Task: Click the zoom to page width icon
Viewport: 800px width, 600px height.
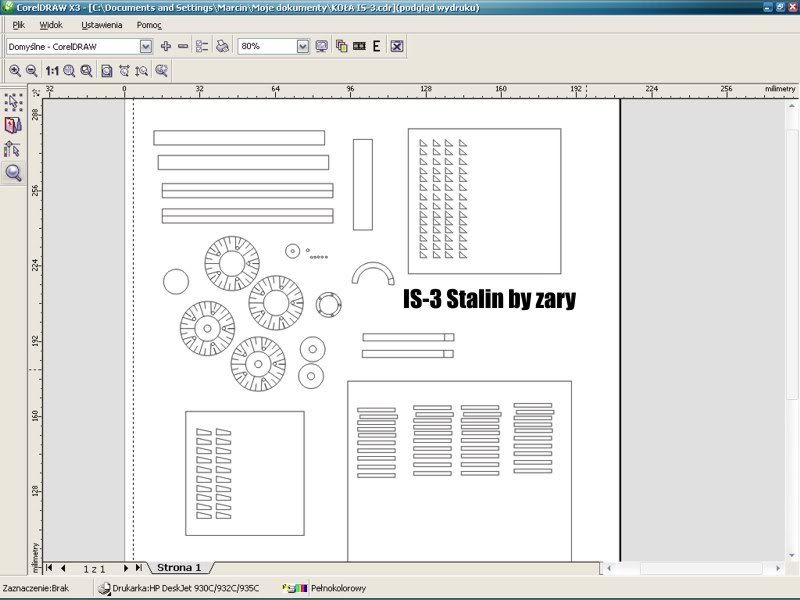Action: 124,70
